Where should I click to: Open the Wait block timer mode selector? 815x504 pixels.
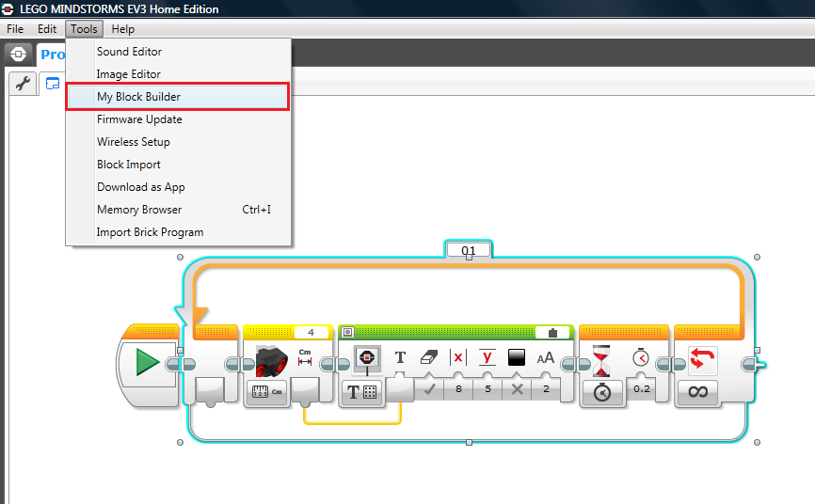pyautogui.click(x=602, y=393)
